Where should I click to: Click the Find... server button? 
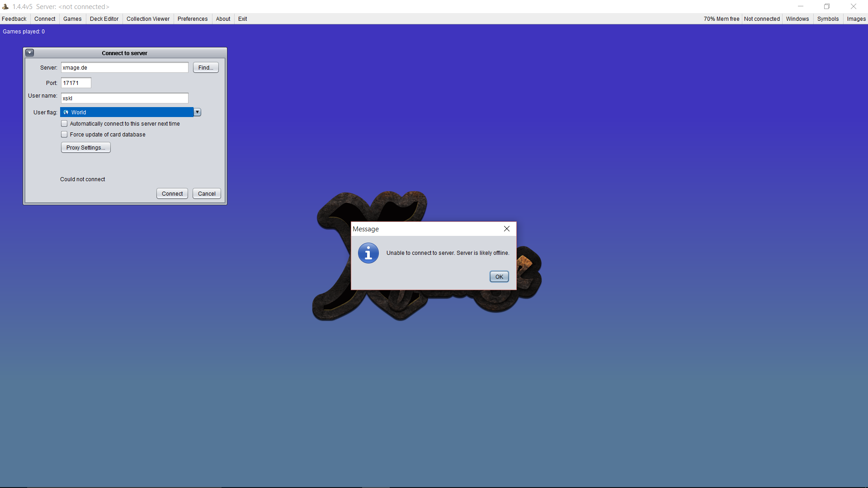click(206, 68)
